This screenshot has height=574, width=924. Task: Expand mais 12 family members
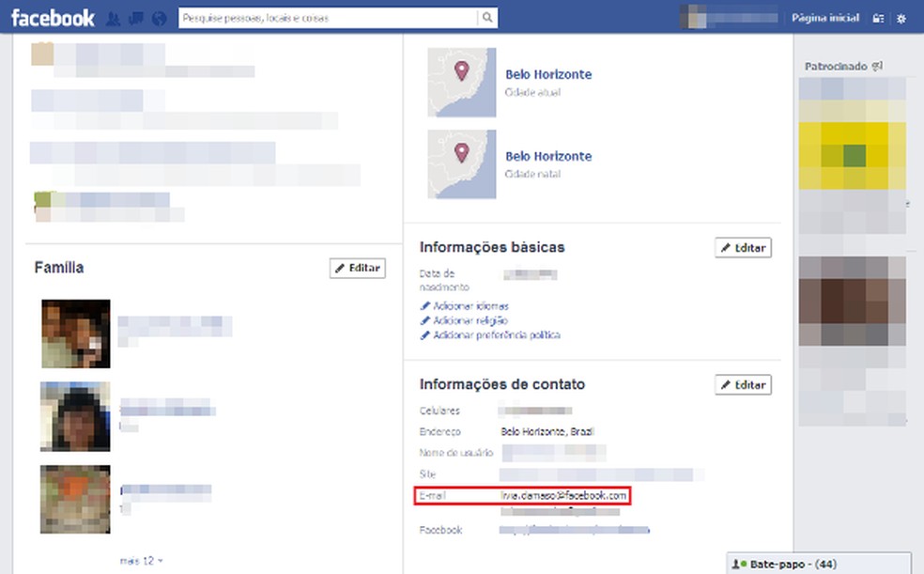coord(142,561)
